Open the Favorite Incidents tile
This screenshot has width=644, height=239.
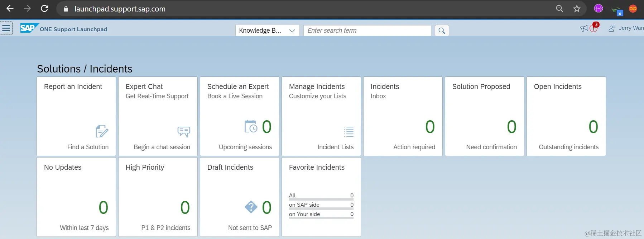[321, 197]
